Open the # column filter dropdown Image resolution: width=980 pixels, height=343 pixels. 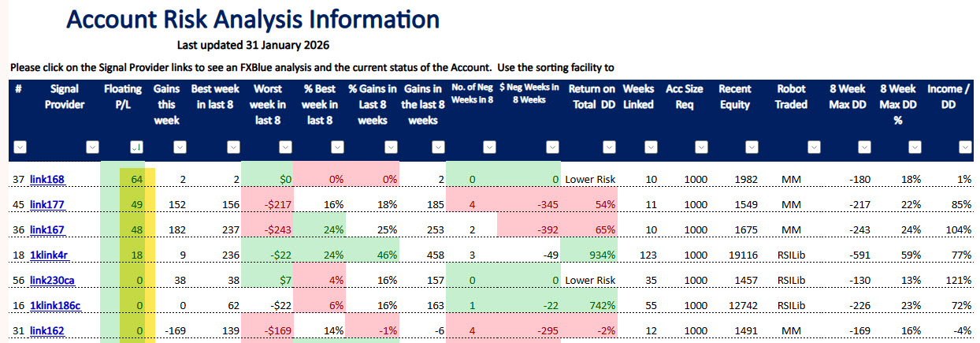click(x=20, y=147)
